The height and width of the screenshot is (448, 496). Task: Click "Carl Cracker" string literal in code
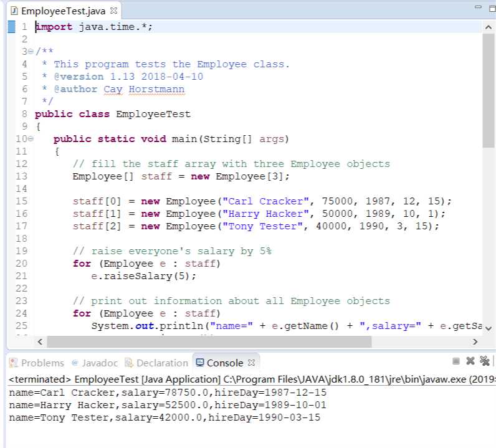click(x=265, y=201)
